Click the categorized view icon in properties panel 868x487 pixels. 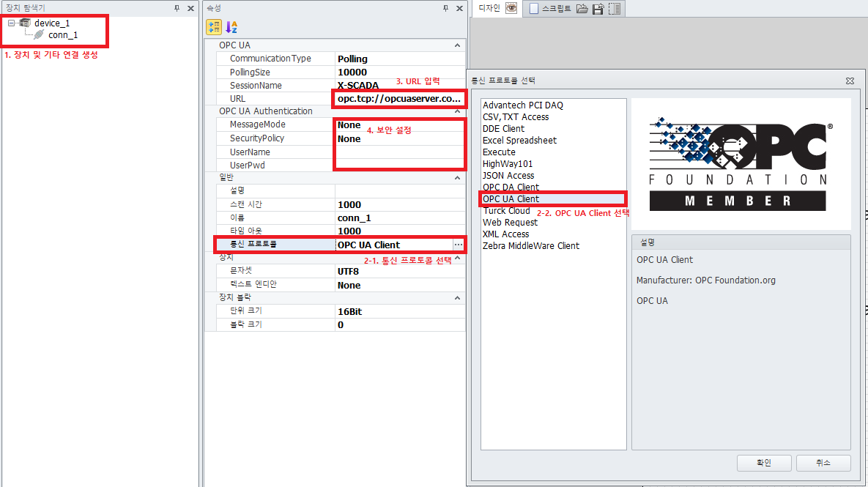214,26
